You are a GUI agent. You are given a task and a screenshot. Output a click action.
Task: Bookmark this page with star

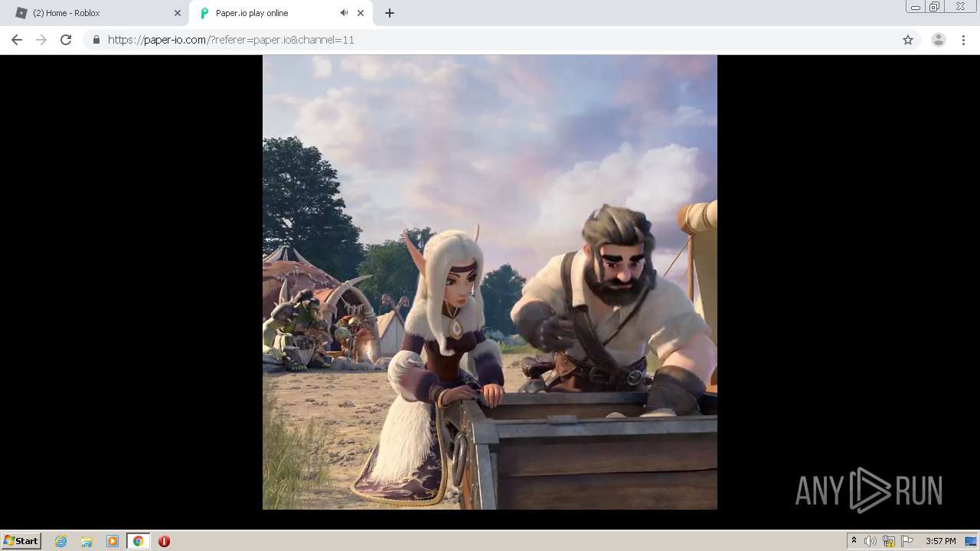coord(908,40)
